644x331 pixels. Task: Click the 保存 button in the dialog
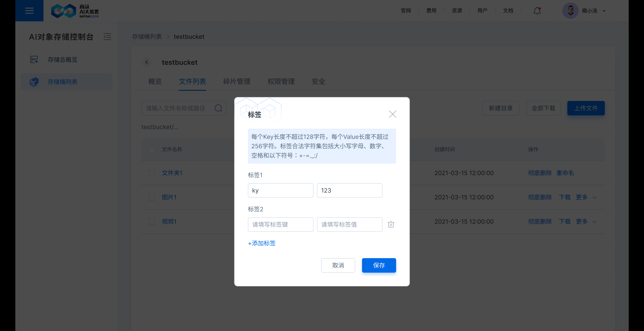click(379, 265)
